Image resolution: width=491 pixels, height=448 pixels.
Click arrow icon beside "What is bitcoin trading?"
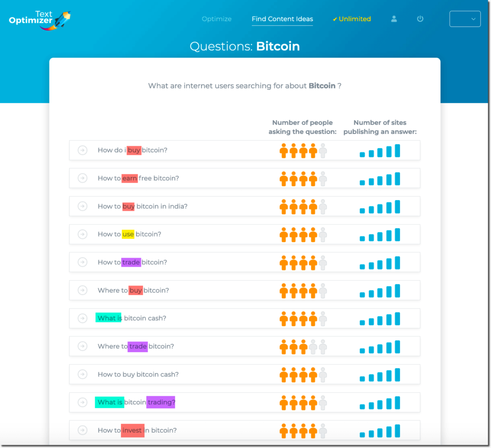coord(82,402)
